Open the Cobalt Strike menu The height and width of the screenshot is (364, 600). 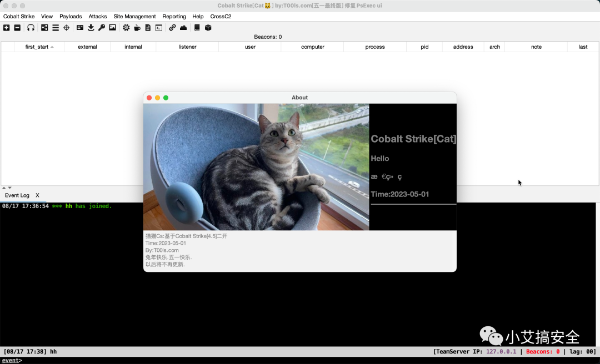pyautogui.click(x=19, y=17)
